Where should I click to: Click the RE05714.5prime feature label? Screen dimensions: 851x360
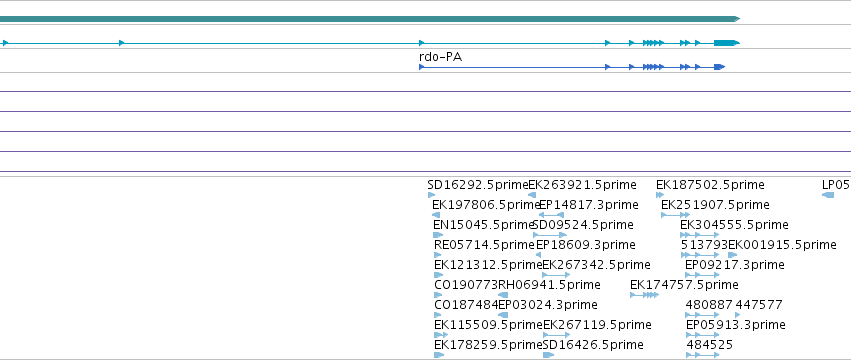[484, 245]
